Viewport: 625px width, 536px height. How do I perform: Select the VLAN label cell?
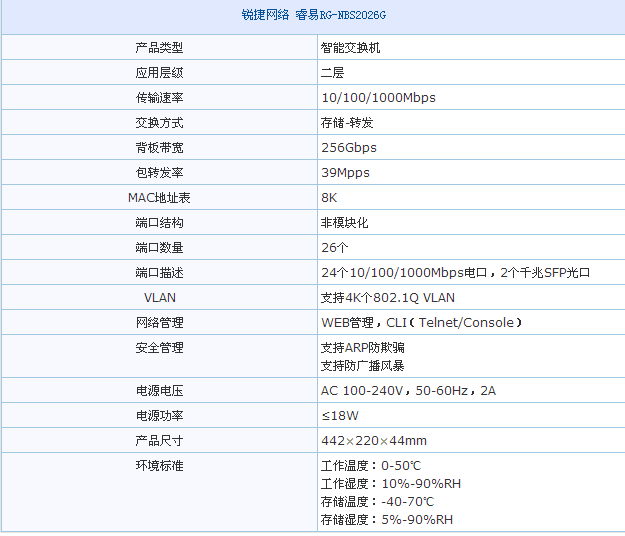[159, 298]
